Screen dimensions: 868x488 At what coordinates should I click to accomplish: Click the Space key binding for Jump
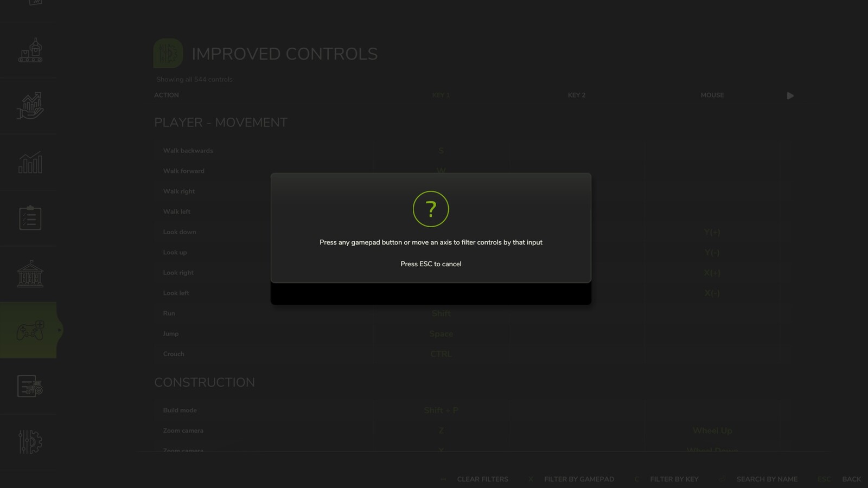point(441,333)
